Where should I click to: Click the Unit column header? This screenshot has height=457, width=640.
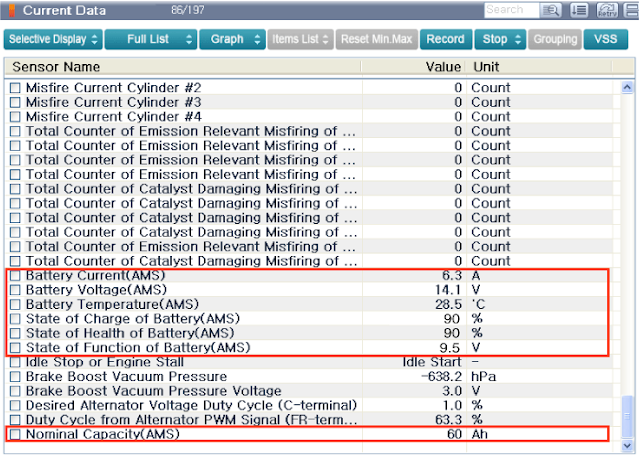539,67
